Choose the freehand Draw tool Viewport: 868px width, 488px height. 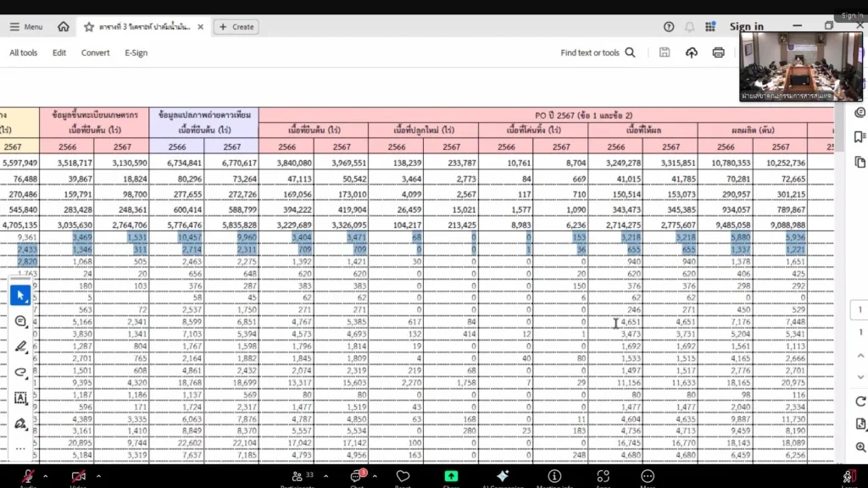click(x=20, y=373)
